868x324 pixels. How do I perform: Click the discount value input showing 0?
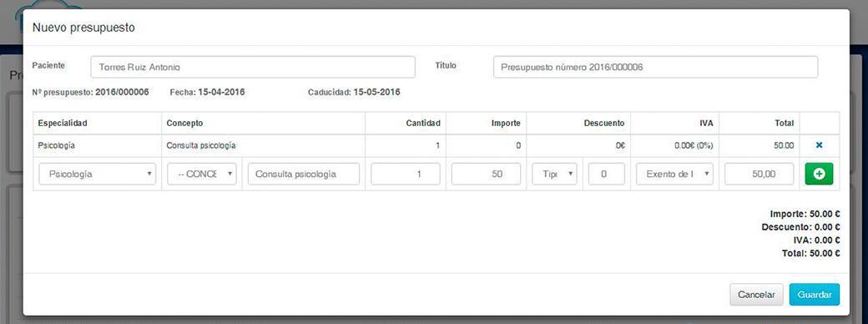607,174
